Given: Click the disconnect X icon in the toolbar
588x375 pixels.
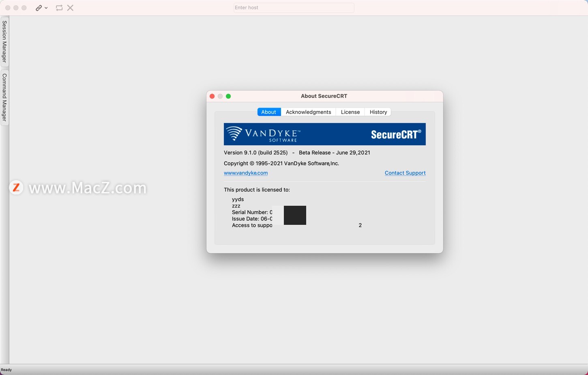Looking at the screenshot, I should [x=70, y=8].
